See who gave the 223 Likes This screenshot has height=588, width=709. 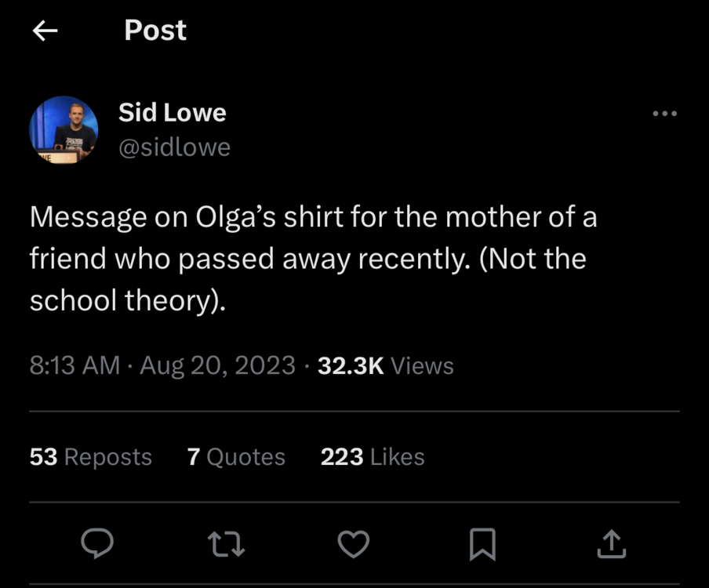pyautogui.click(x=373, y=456)
